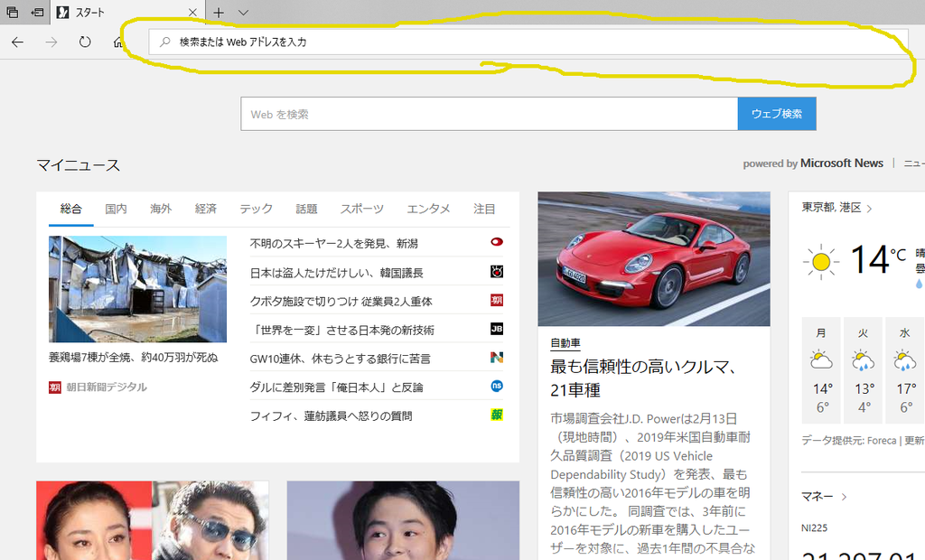This screenshot has height=560, width=925.
Task: Click the ウェブ検索 button
Action: click(x=776, y=114)
